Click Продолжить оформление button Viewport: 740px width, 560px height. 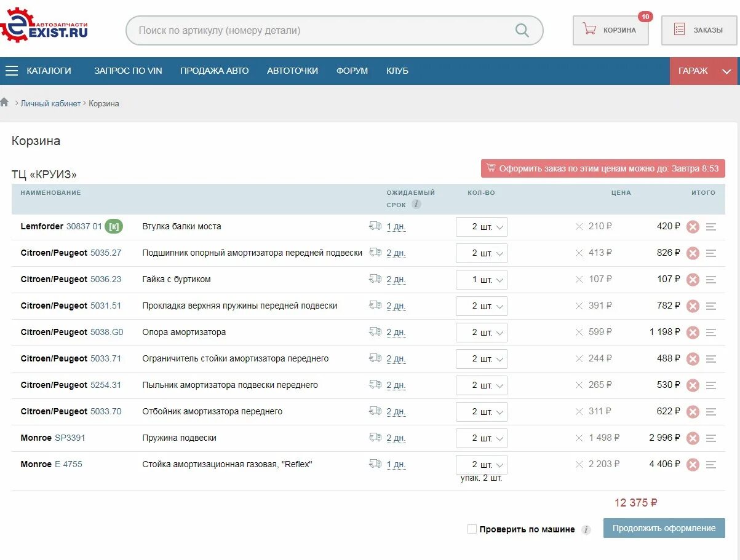click(x=664, y=528)
